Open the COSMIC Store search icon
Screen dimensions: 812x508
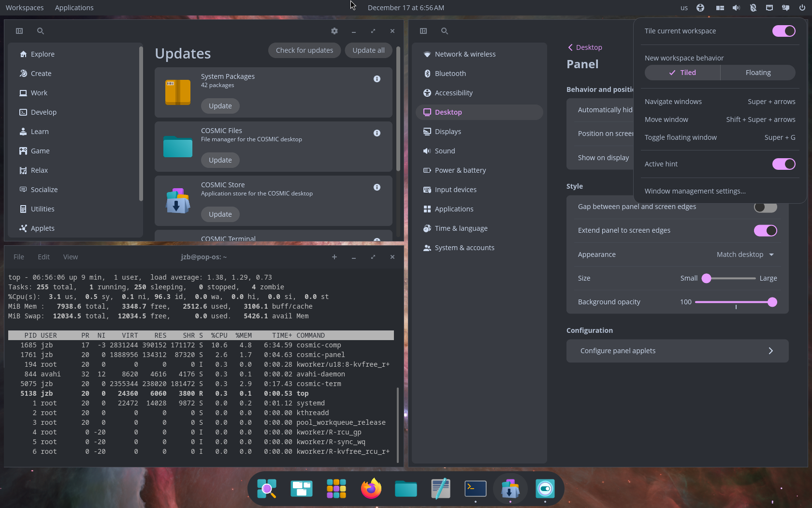(x=40, y=30)
